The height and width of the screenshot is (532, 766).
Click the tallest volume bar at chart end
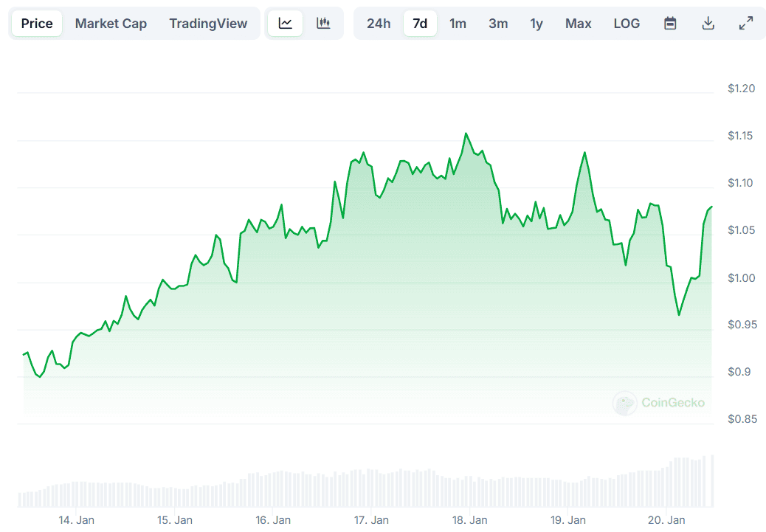click(712, 480)
